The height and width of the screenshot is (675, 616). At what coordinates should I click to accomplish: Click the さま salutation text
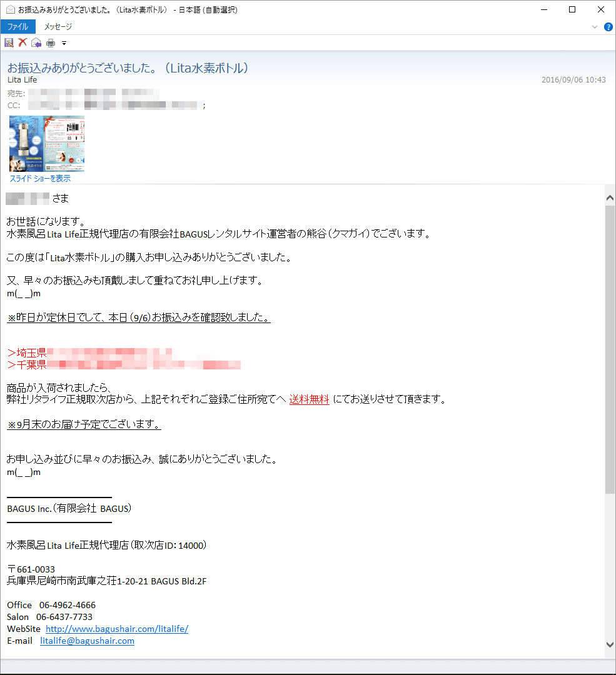coord(61,199)
